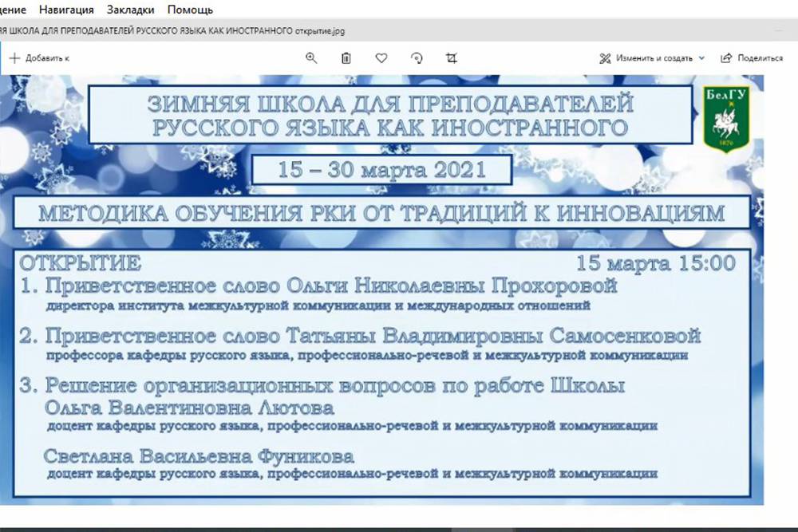Select the crop tool icon
Screen dimensions: 798x532
(x=452, y=58)
